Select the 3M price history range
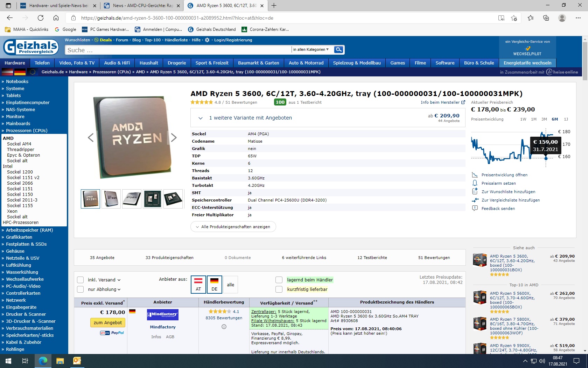Viewport: 588px width, 368px height. point(544,119)
